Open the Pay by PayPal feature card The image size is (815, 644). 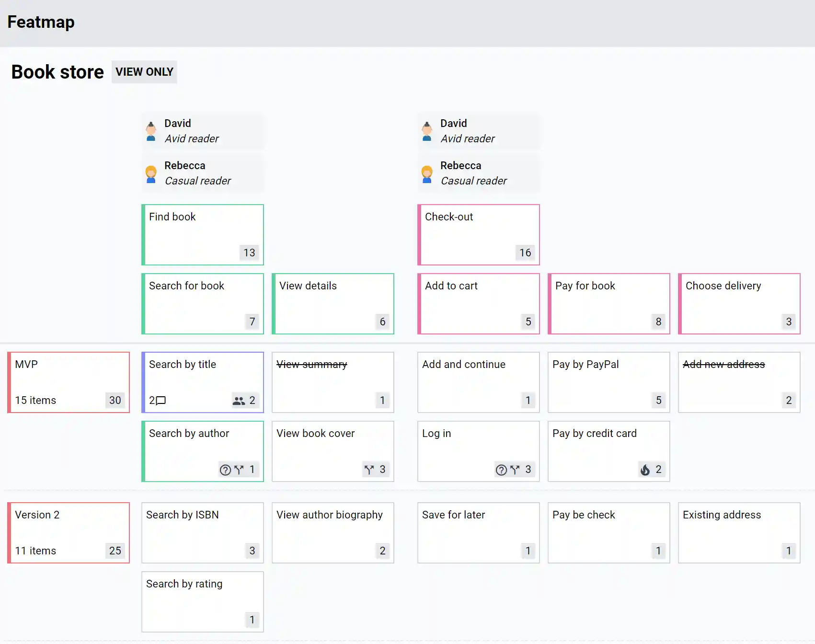608,382
